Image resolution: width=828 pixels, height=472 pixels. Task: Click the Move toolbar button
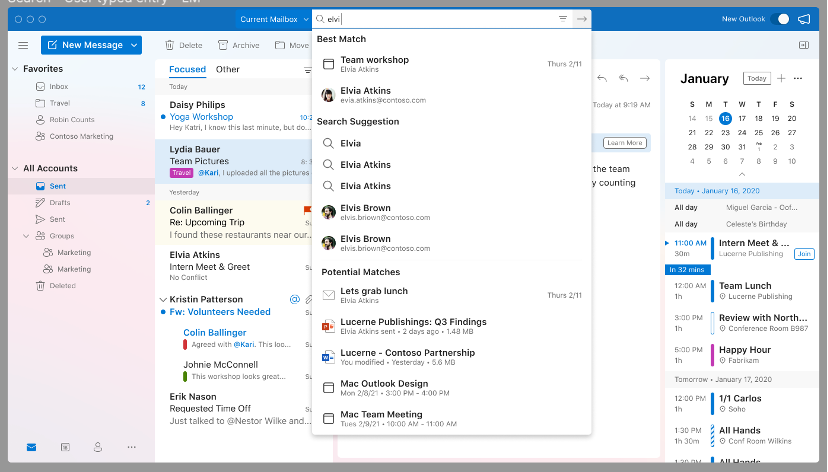pyautogui.click(x=292, y=45)
